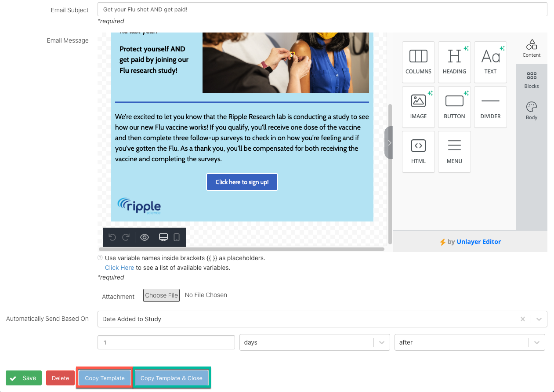The image size is (554, 392).
Task: Save the email template
Action: click(24, 378)
